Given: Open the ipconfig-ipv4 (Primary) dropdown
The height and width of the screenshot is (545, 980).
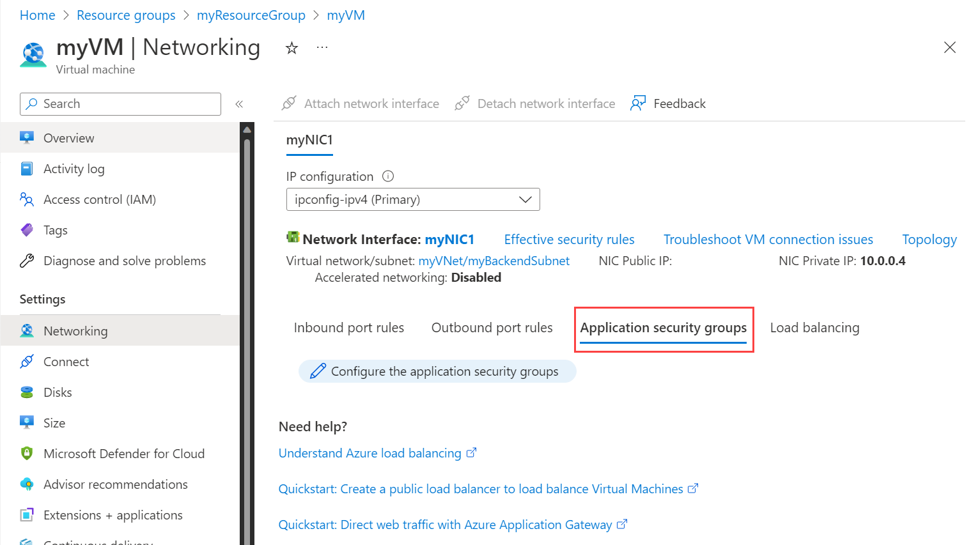Looking at the screenshot, I should (x=412, y=199).
